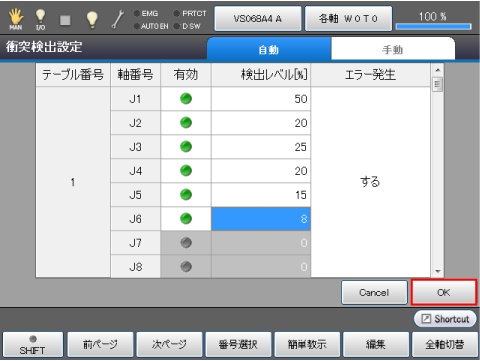Click the 各軸 W0 T0 coordinate button
The width and height of the screenshot is (480, 361).
tap(348, 18)
